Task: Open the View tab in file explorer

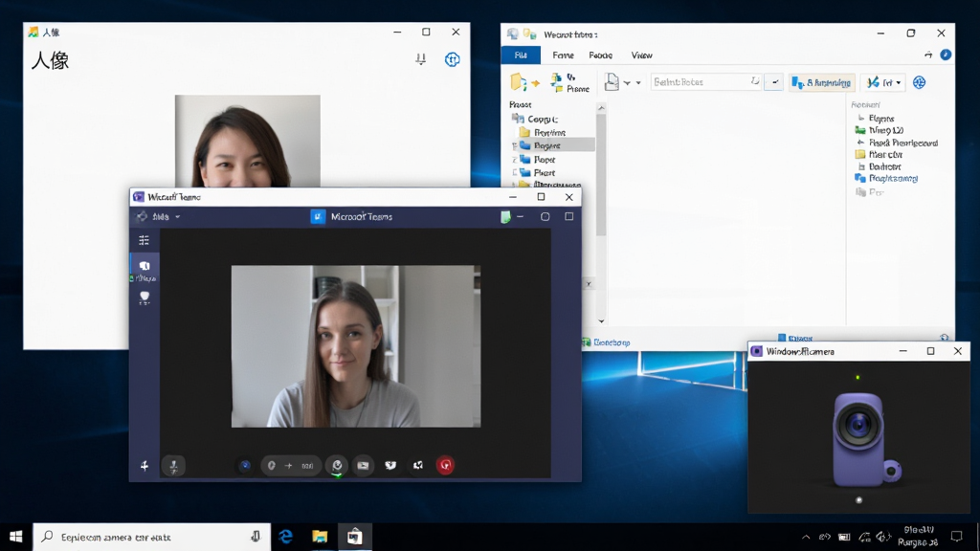Action: point(641,55)
